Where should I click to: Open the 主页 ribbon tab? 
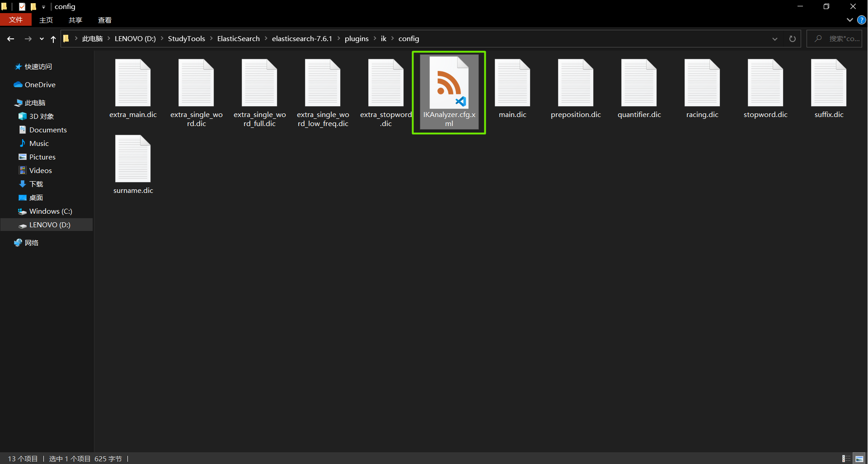pos(46,20)
